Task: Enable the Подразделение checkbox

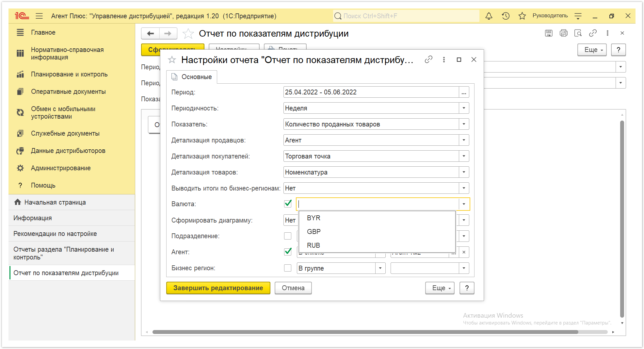Action: tap(288, 236)
